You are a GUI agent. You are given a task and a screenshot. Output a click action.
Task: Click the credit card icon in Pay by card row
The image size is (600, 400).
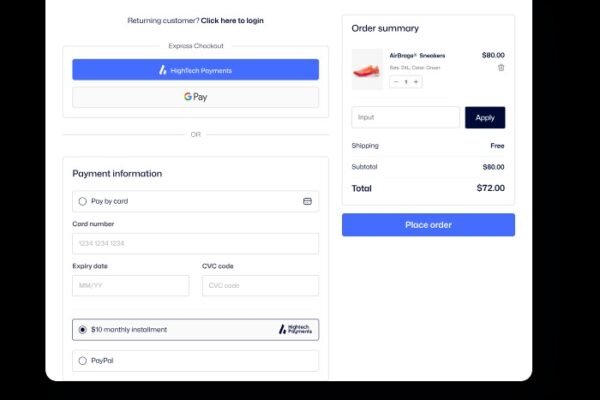point(307,201)
